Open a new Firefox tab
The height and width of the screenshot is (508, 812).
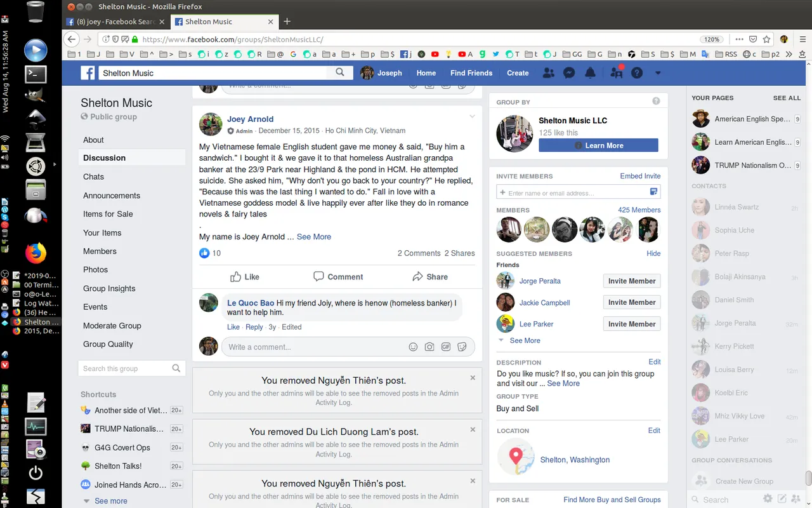[287, 22]
